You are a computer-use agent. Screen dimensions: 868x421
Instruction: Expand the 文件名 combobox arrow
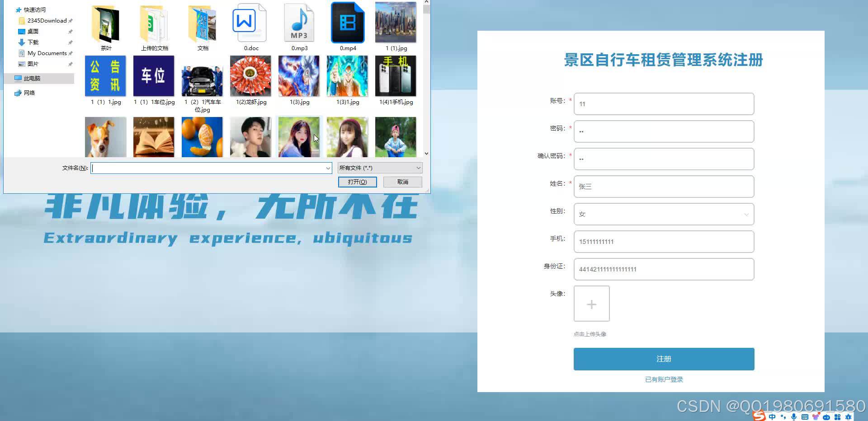click(x=328, y=168)
